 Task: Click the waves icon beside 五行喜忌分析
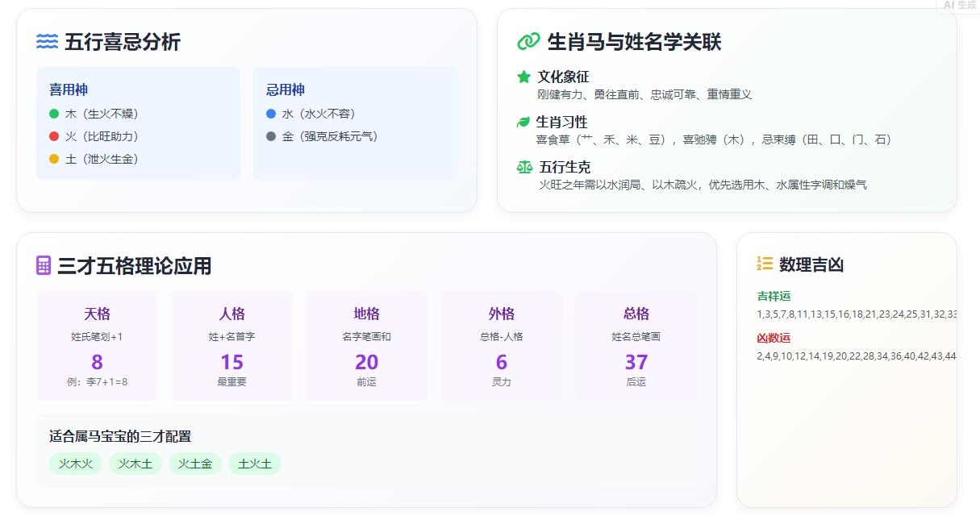click(x=47, y=42)
